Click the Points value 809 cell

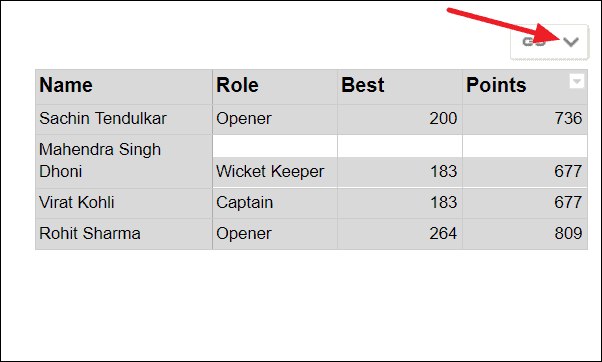(525, 234)
